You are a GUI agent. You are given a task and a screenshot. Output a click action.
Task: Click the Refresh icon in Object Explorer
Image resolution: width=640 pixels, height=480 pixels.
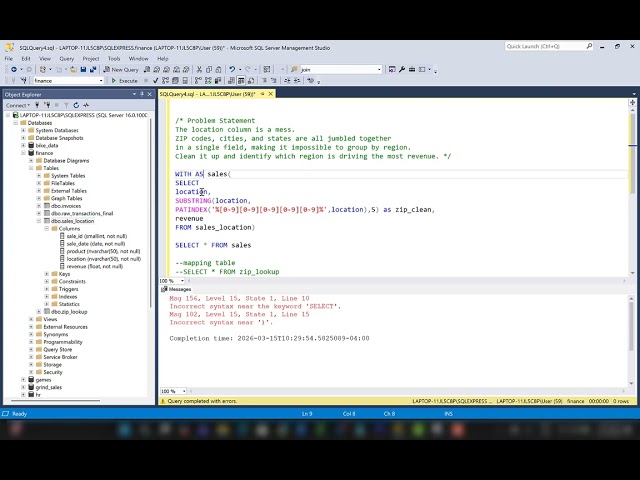(76, 105)
